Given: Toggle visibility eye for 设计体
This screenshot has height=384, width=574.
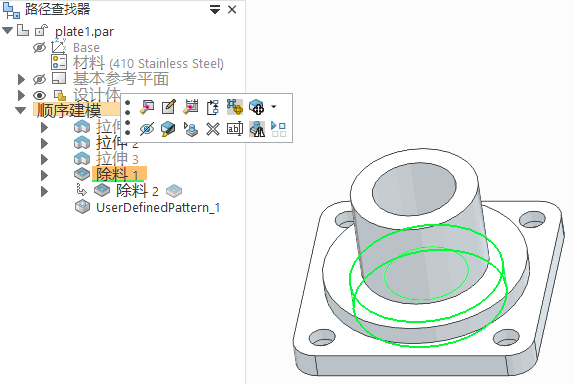Looking at the screenshot, I should [39, 96].
